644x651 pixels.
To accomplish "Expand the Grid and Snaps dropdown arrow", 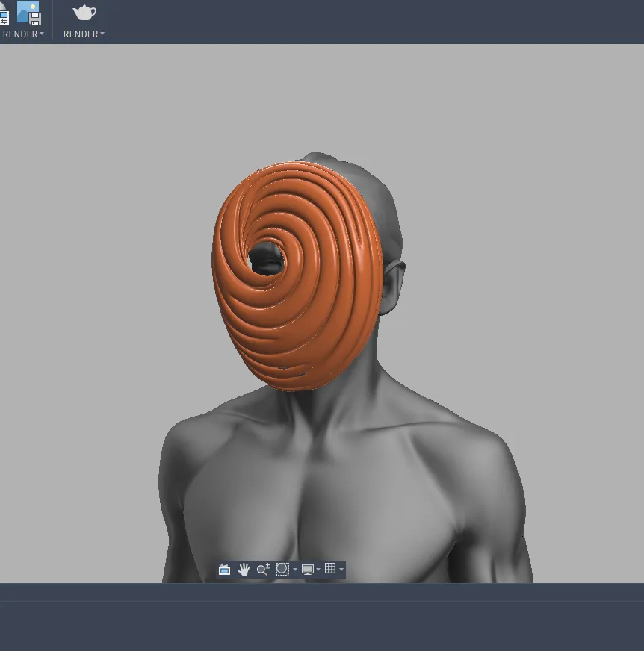I will 341,569.
